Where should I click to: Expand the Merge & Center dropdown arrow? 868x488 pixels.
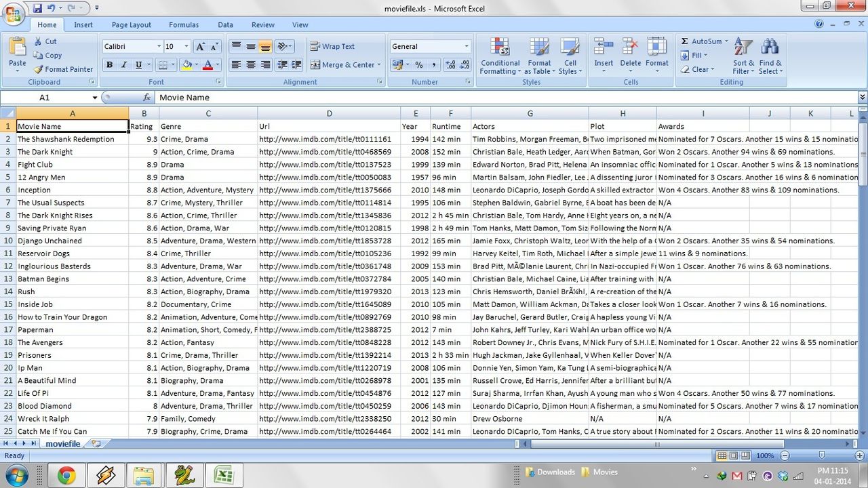[378, 65]
